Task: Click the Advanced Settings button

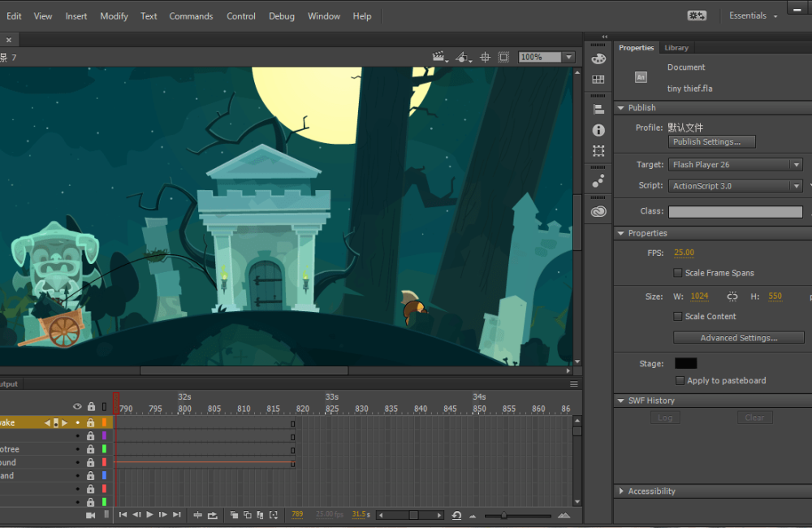Action: pyautogui.click(x=738, y=338)
